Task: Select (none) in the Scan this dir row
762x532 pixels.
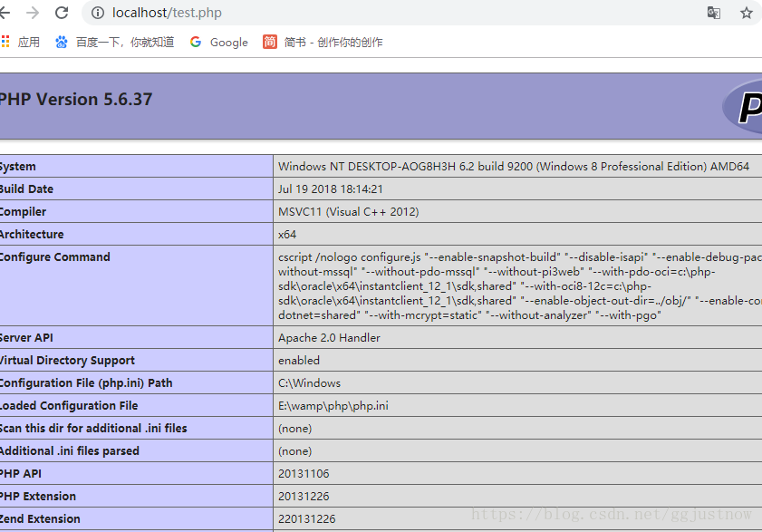Action: [x=295, y=429]
